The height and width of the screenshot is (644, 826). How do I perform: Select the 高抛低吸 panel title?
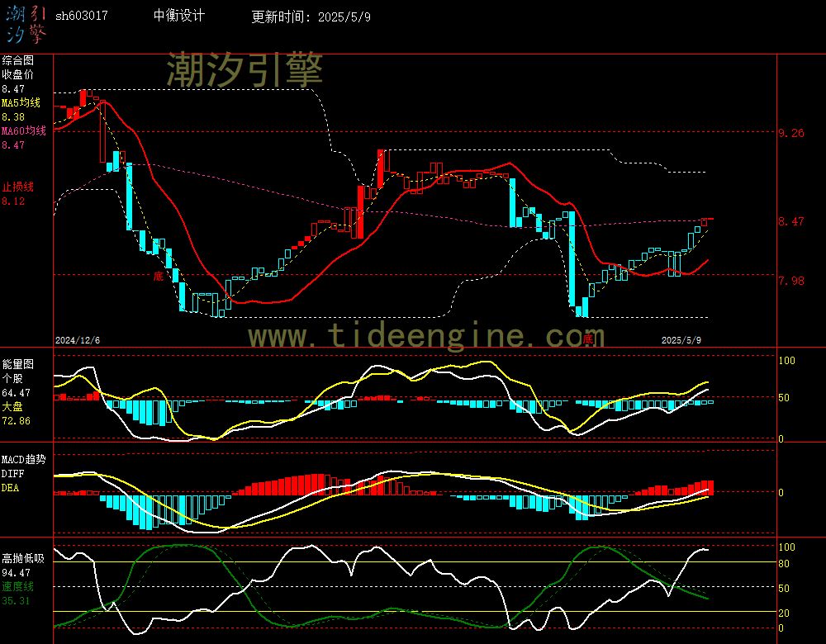coord(24,559)
